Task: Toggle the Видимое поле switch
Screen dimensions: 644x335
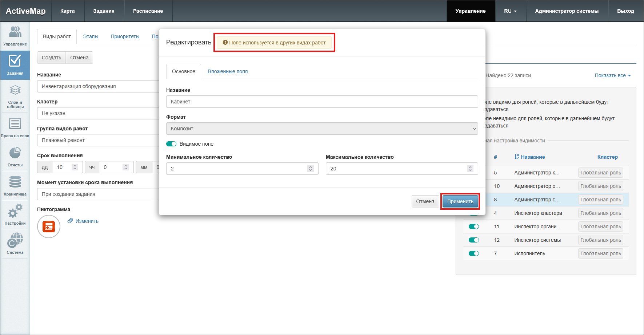Action: click(x=171, y=144)
